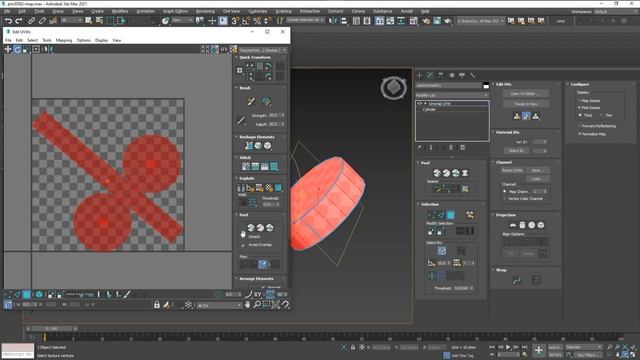Open the Mapping menu in Edit UVWs window

point(64,40)
